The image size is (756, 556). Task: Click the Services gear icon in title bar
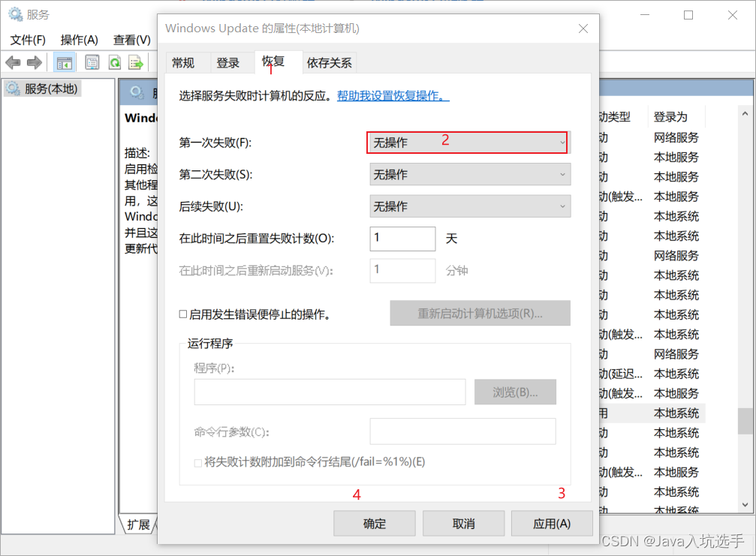pos(15,14)
